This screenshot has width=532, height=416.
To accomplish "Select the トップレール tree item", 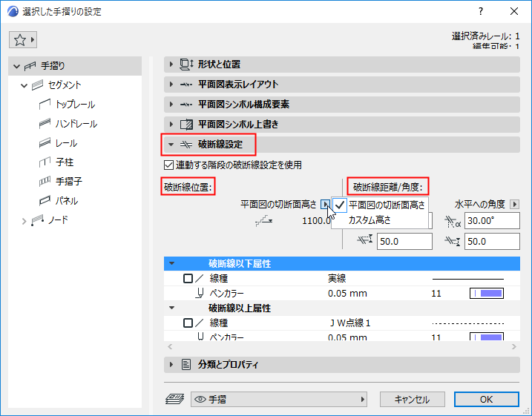I will [75, 105].
